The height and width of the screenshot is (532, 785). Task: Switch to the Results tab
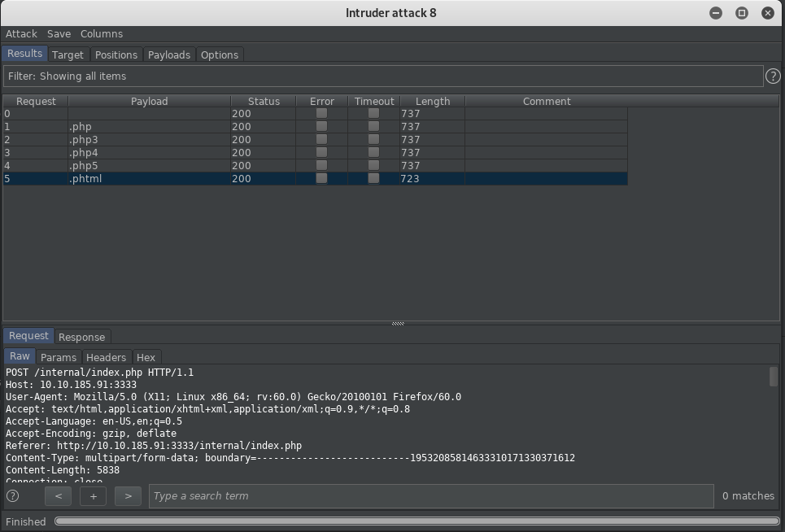click(x=24, y=54)
